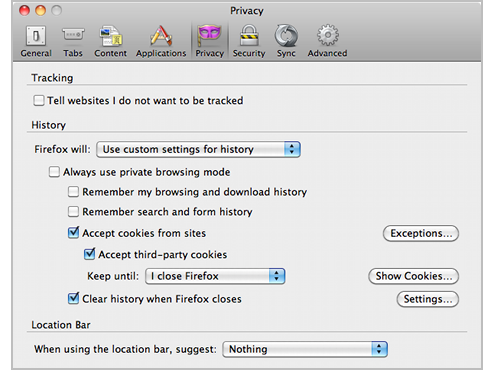Uncheck Clear history when Firefox closes
Image resolution: width=494 pixels, height=370 pixels.
click(73, 298)
